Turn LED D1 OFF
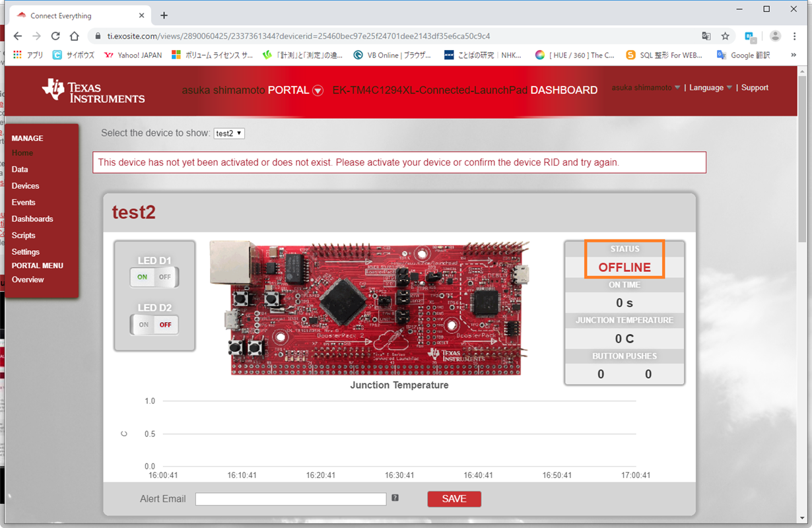This screenshot has height=528, width=812. [165, 277]
